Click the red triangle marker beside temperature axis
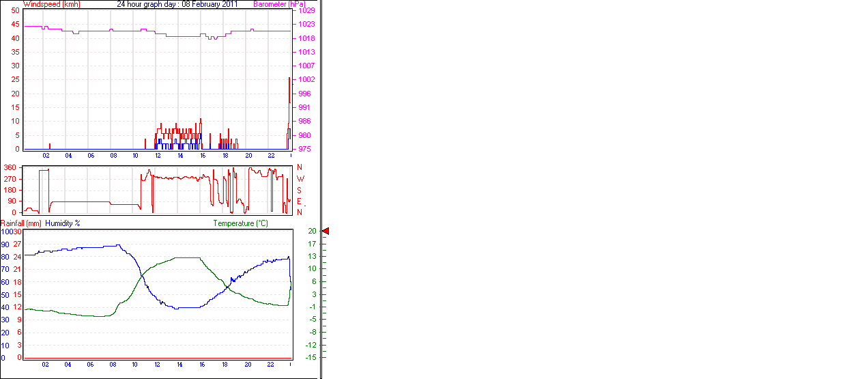The height and width of the screenshot is (379, 868). pyautogui.click(x=325, y=231)
